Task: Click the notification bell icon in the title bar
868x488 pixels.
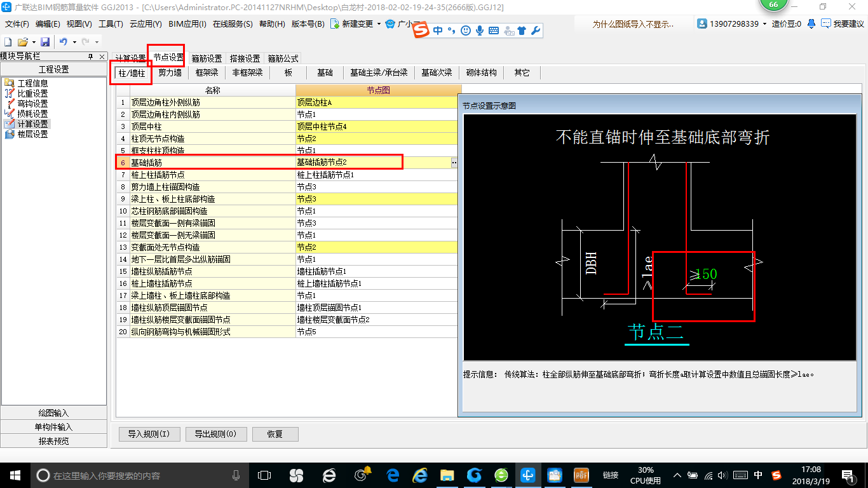Action: [x=811, y=24]
